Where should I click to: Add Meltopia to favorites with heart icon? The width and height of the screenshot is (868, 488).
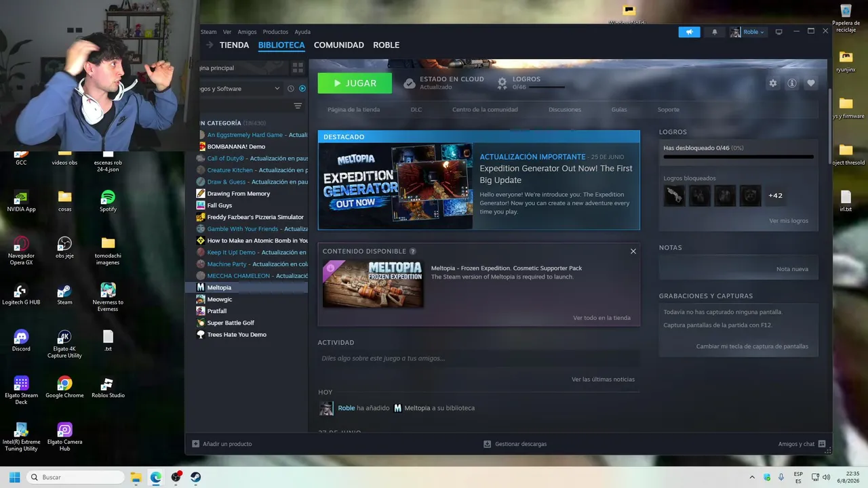click(x=811, y=83)
